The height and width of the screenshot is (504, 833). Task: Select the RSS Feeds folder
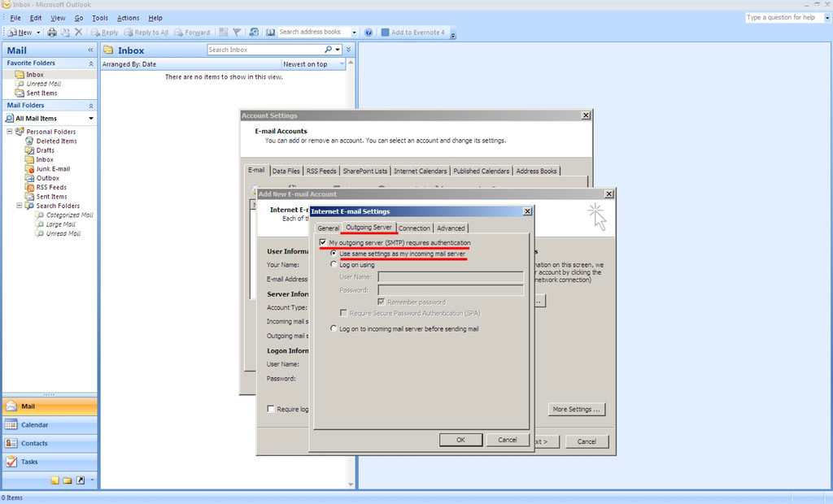[51, 188]
